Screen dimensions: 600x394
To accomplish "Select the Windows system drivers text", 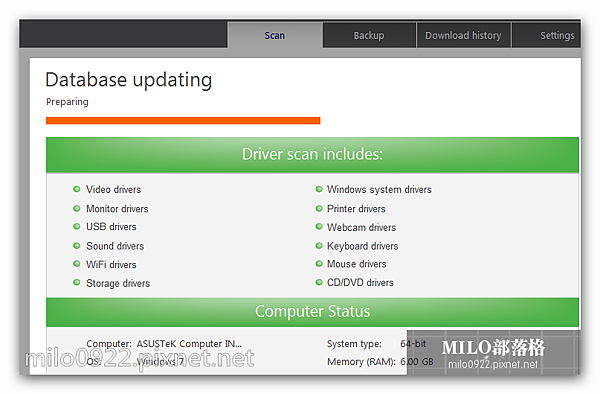I will (379, 189).
